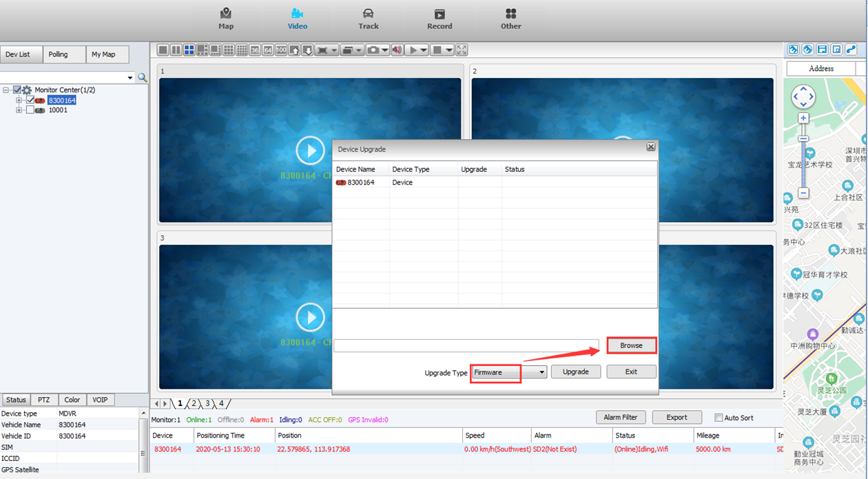Zoom out on map with minus button

(x=803, y=193)
